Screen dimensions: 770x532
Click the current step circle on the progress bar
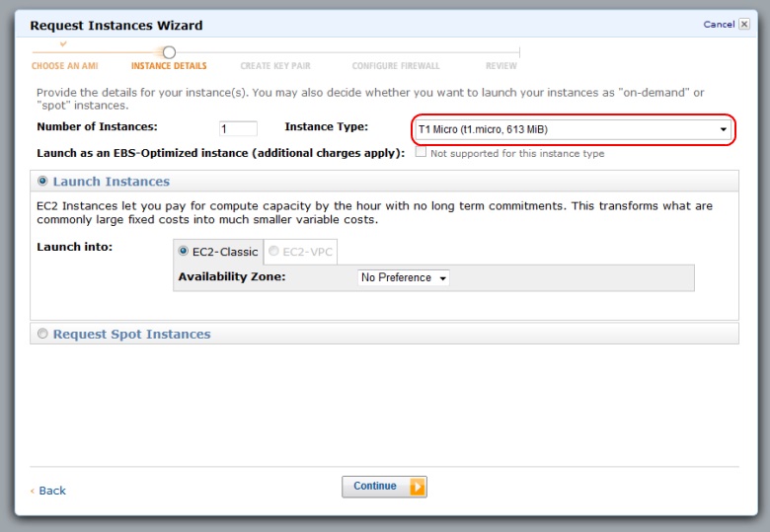point(169,52)
